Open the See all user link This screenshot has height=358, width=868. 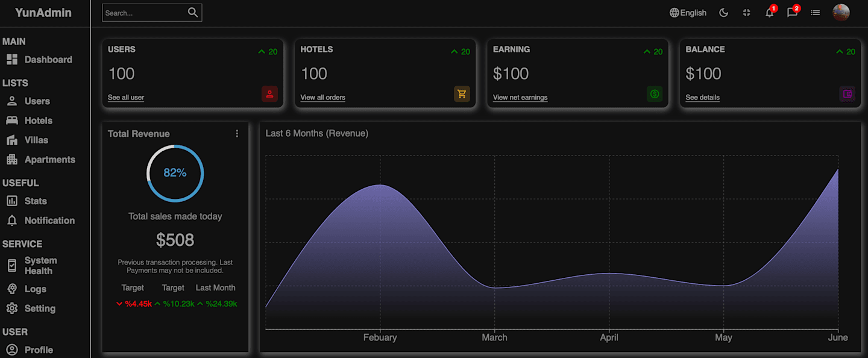point(126,98)
